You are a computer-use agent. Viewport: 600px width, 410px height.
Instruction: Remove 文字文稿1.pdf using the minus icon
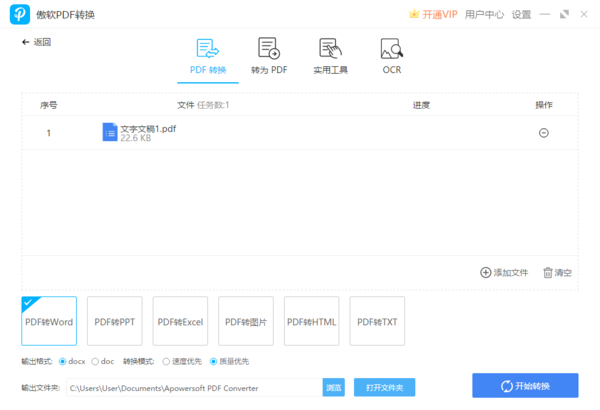point(544,132)
